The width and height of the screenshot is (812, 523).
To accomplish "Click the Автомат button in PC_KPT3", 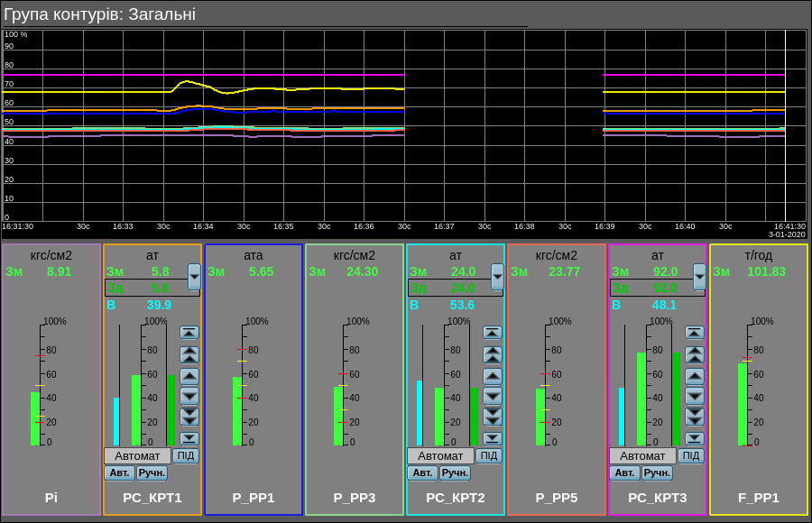I will click(x=642, y=455).
